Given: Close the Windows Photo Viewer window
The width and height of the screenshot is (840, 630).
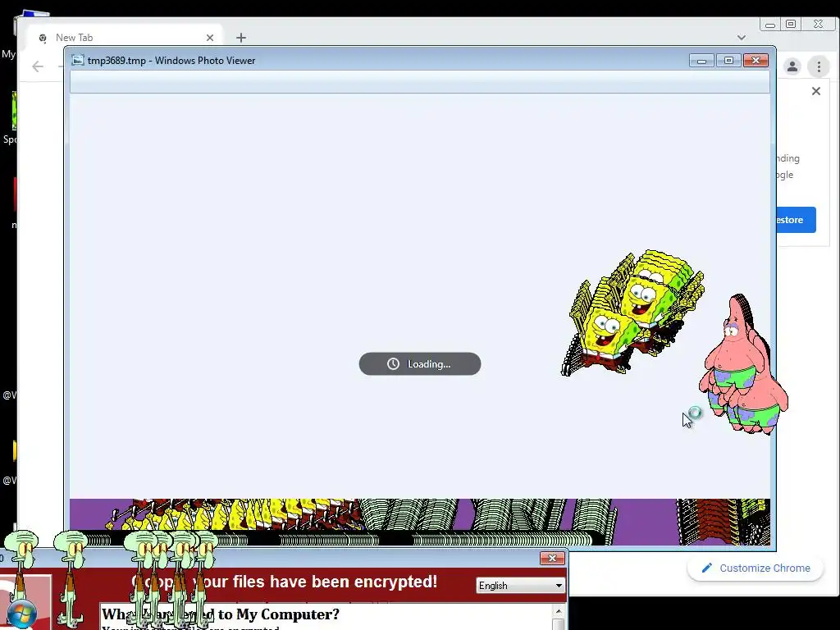Looking at the screenshot, I should [x=756, y=61].
